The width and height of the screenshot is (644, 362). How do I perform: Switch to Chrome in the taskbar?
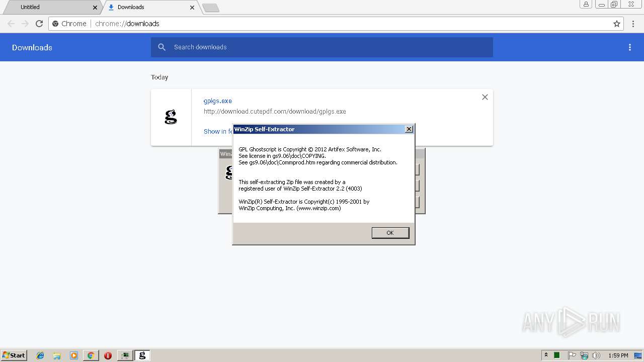tap(91, 355)
